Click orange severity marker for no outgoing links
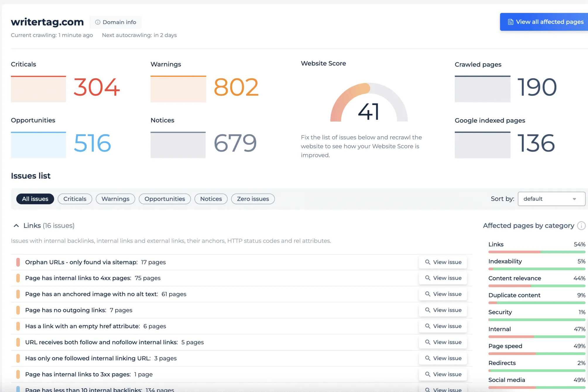Image resolution: width=588 pixels, height=392 pixels. coord(18,310)
